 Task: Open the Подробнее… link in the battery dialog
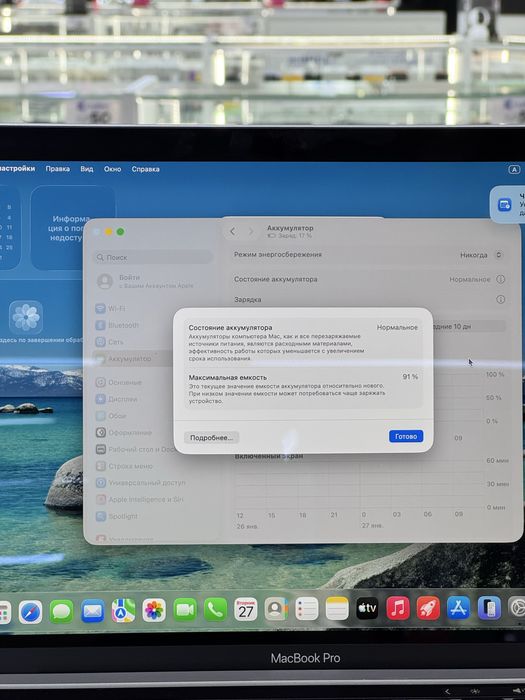212,438
